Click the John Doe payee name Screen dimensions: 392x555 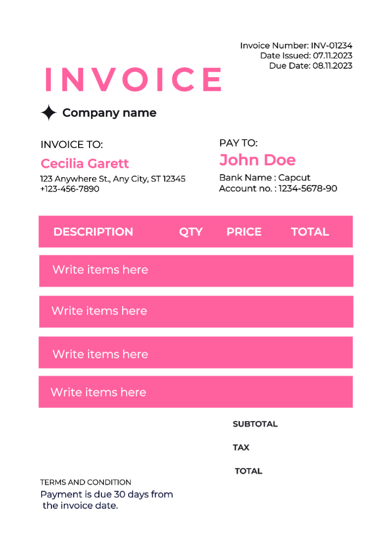pos(257,160)
